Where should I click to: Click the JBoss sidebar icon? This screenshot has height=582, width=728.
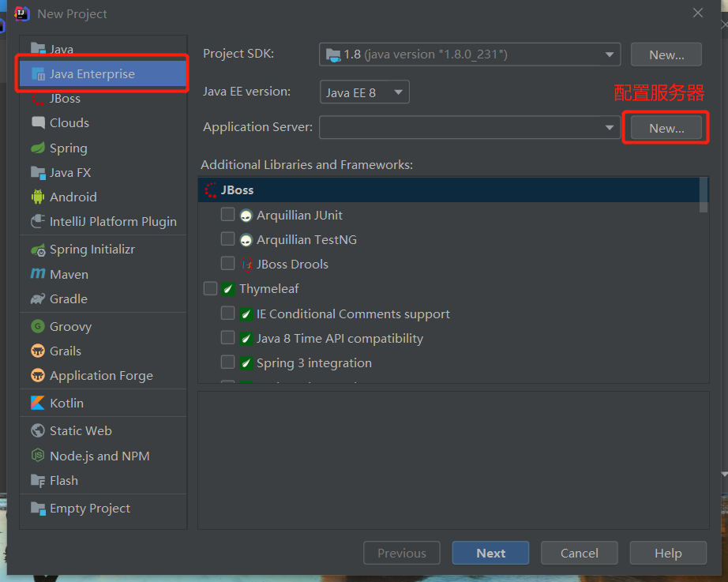click(x=38, y=99)
